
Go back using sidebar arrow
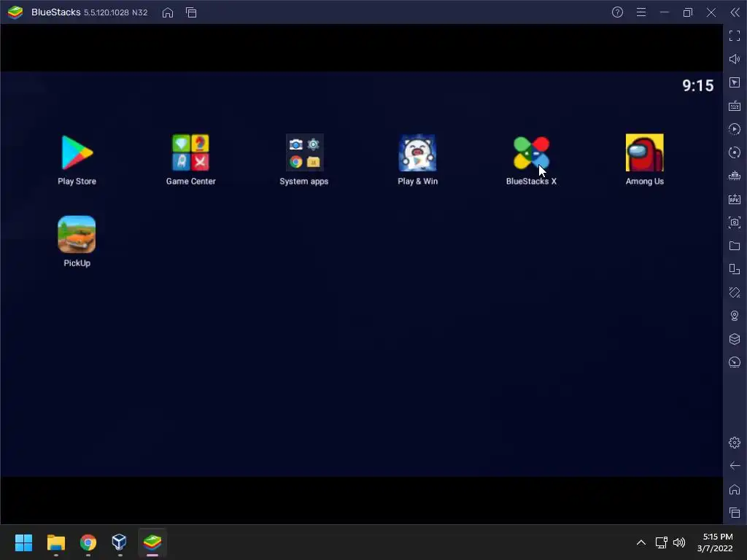coord(735,466)
